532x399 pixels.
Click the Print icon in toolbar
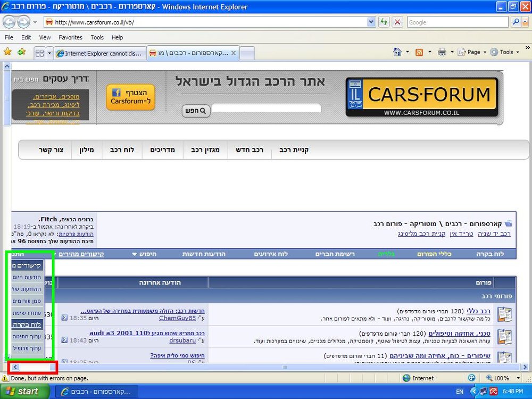442,52
